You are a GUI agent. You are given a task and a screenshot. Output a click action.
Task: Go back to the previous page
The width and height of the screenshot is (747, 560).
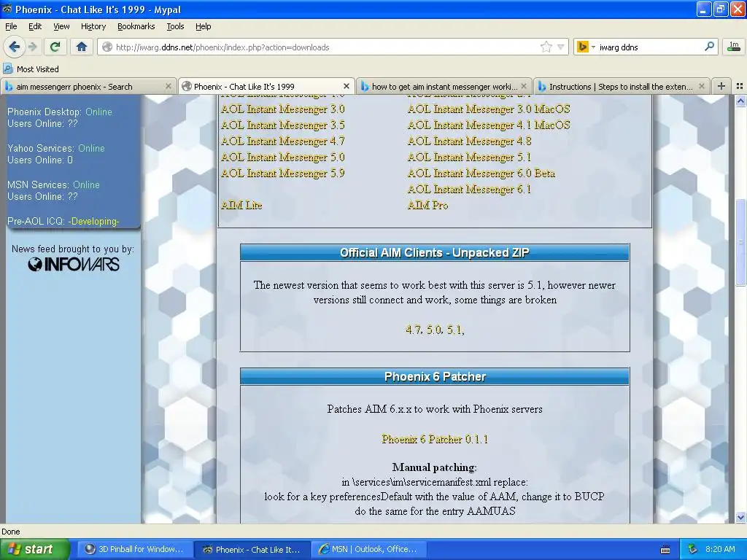point(15,47)
